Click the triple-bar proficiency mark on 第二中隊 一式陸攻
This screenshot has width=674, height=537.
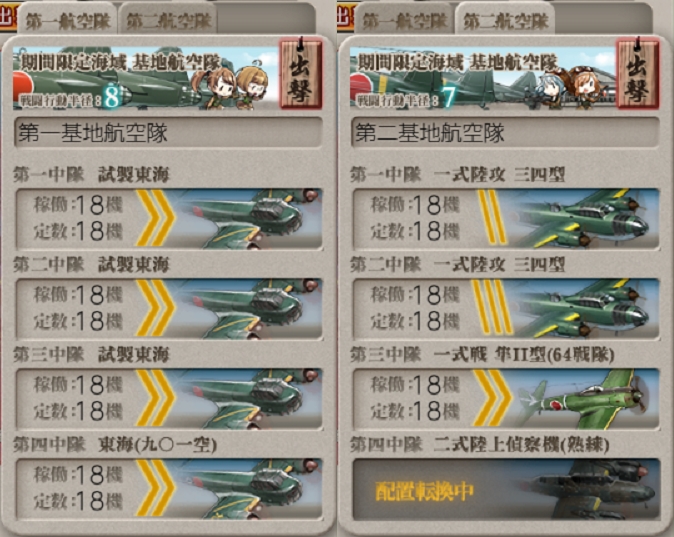coord(492,307)
